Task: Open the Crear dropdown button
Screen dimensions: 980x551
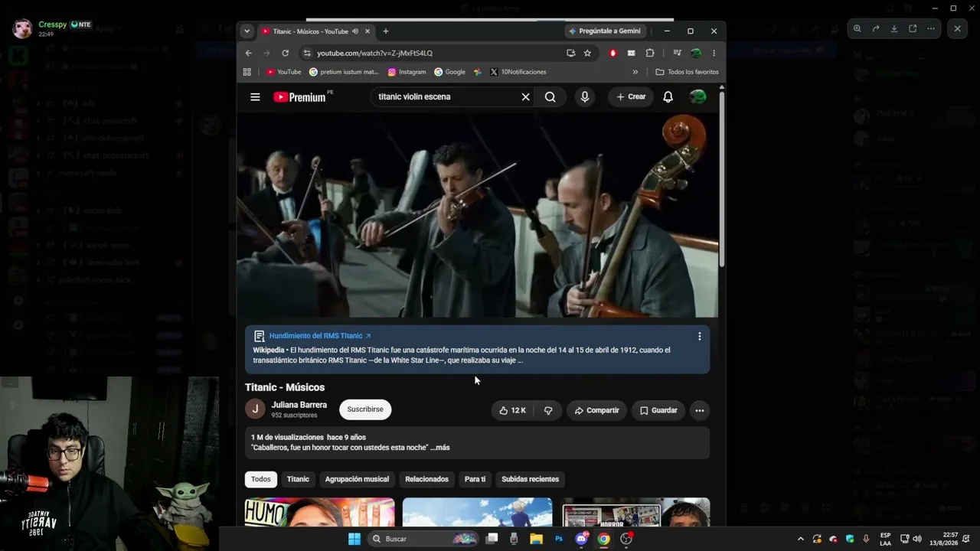Action: (632, 97)
